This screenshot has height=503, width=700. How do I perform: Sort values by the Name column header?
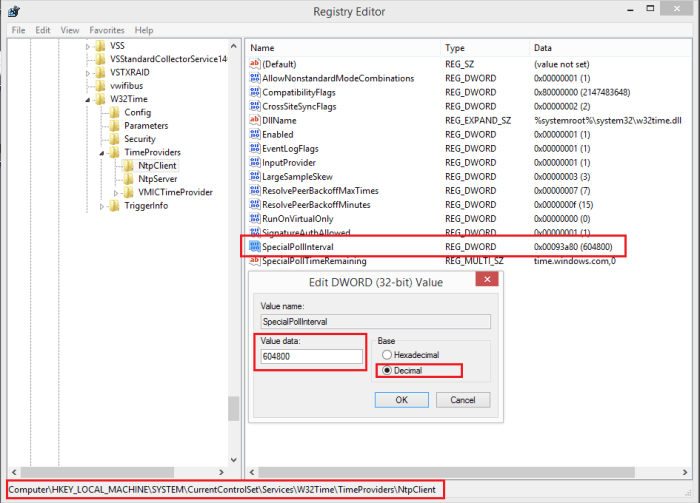342,48
